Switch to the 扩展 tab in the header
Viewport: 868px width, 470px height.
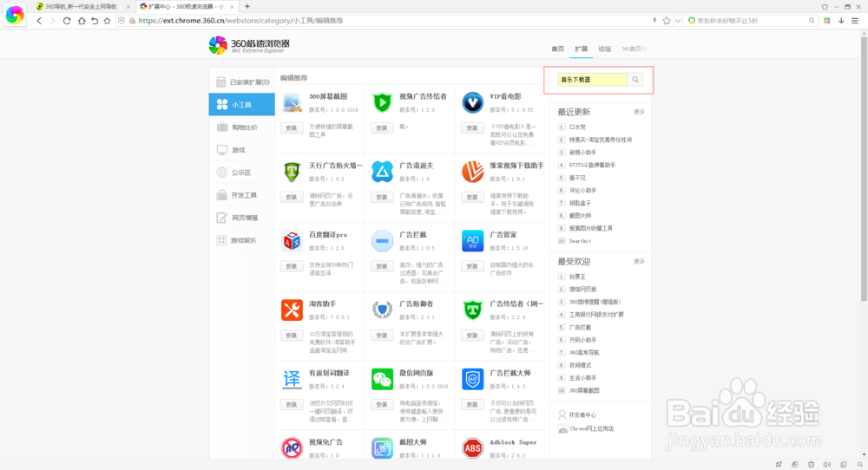581,49
